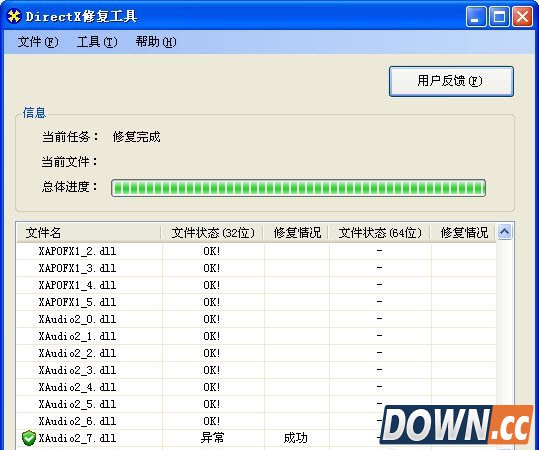This screenshot has height=450, width=539.
Task: Select the XAudio2_1.dll row
Action: (256, 336)
